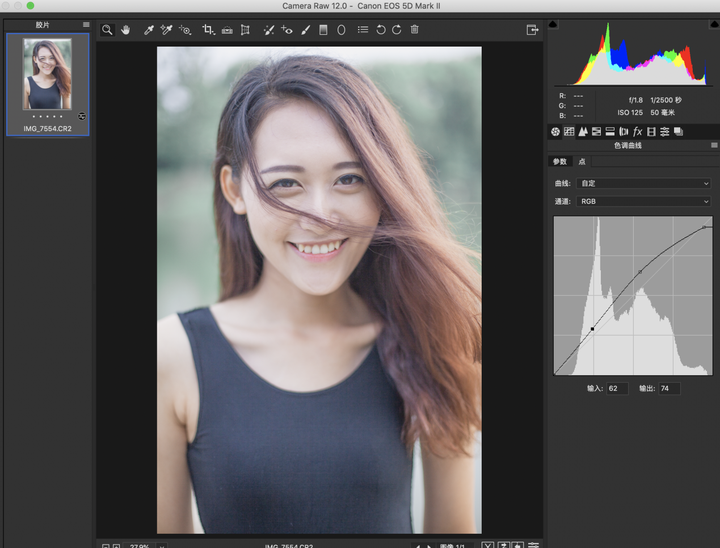720x548 pixels.
Task: Switch to the 点 curve tab
Action: pyautogui.click(x=582, y=162)
